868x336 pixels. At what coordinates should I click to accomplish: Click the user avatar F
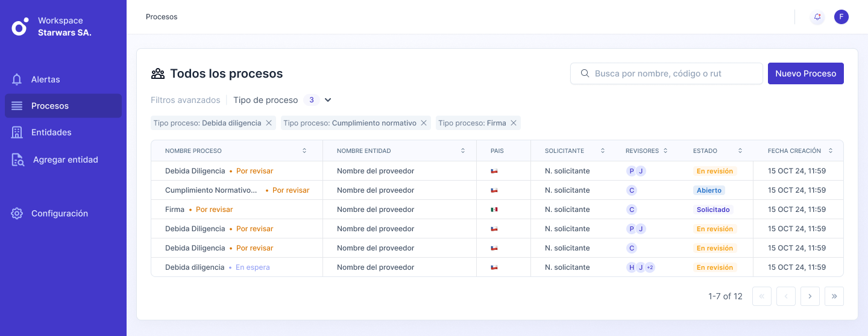(x=841, y=17)
